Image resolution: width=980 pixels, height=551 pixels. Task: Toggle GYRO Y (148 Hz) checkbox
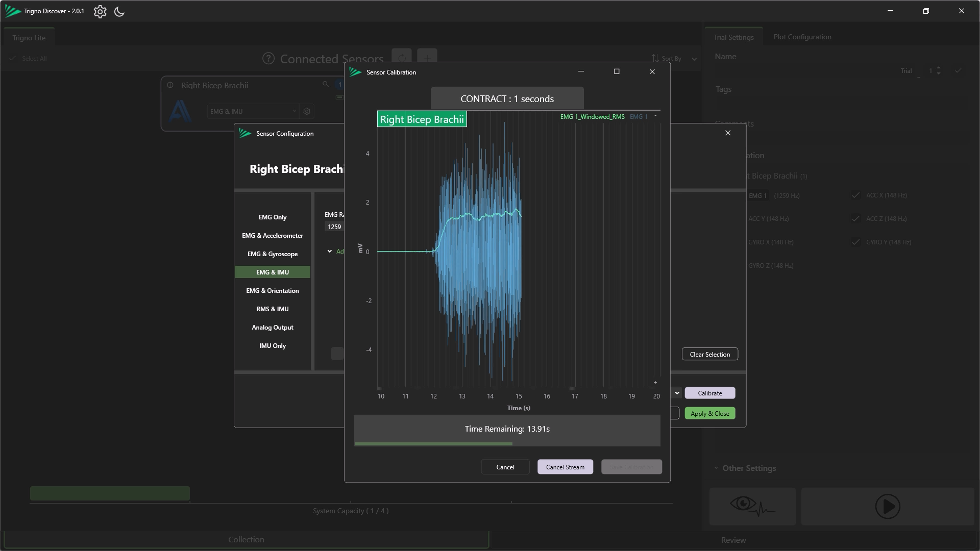(856, 242)
